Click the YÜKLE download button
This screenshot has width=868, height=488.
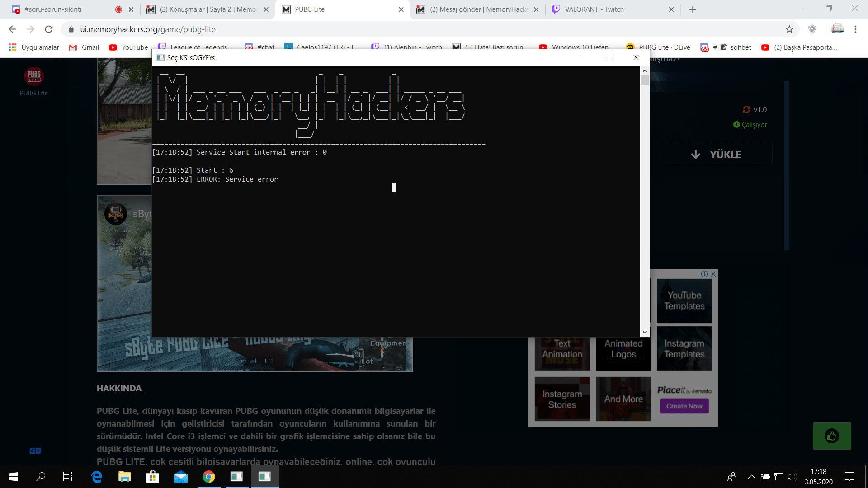[716, 155]
